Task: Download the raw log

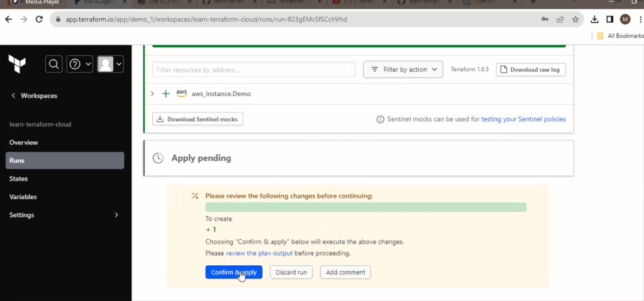Action: [531, 70]
